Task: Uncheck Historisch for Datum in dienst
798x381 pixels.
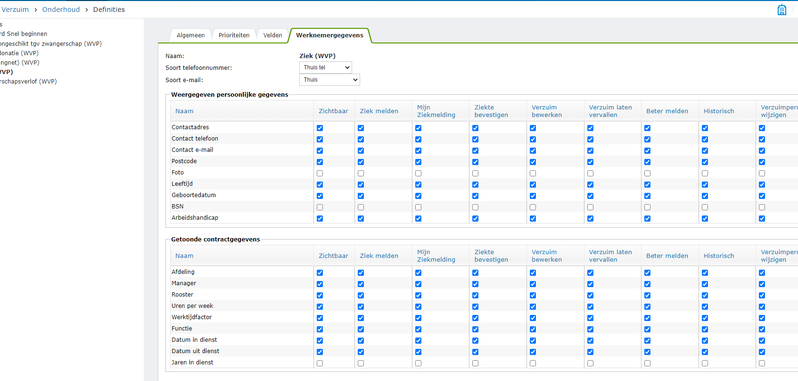Action: point(705,340)
